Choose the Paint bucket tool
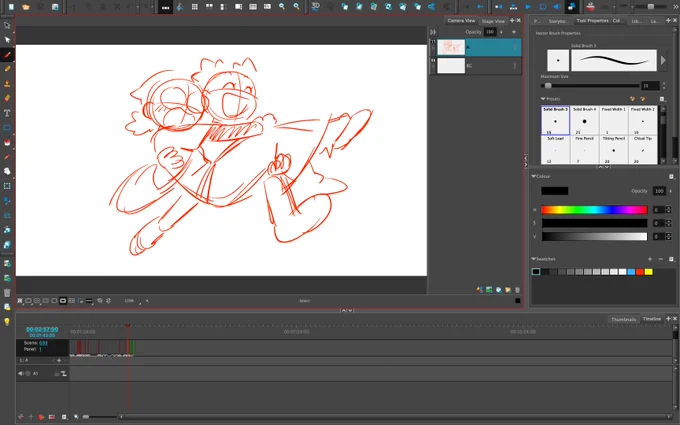Screen dimensions: 680x425 pyautogui.click(x=7, y=142)
